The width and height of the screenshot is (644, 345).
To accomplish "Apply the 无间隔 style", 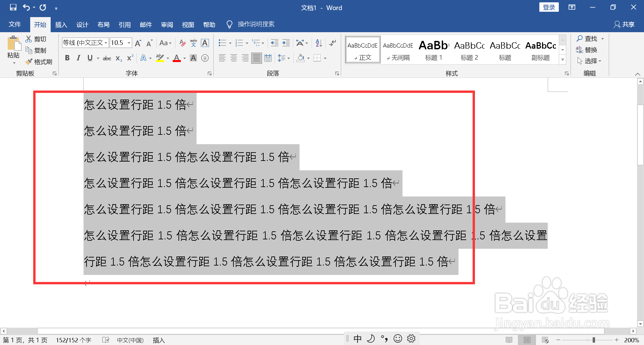I will click(398, 50).
